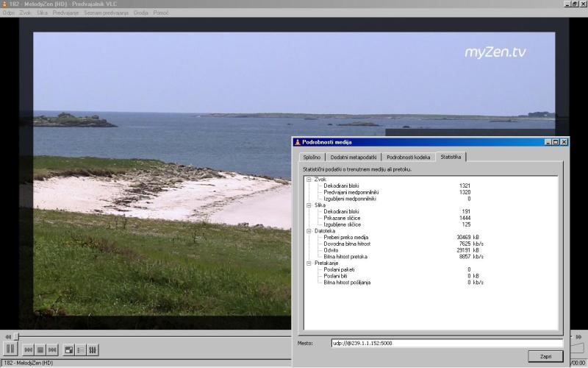
Task: Skip to the next media item
Action: click(x=53, y=350)
